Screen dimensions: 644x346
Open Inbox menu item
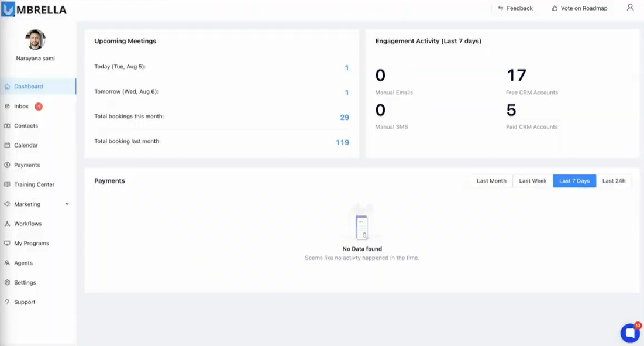(38, 106)
